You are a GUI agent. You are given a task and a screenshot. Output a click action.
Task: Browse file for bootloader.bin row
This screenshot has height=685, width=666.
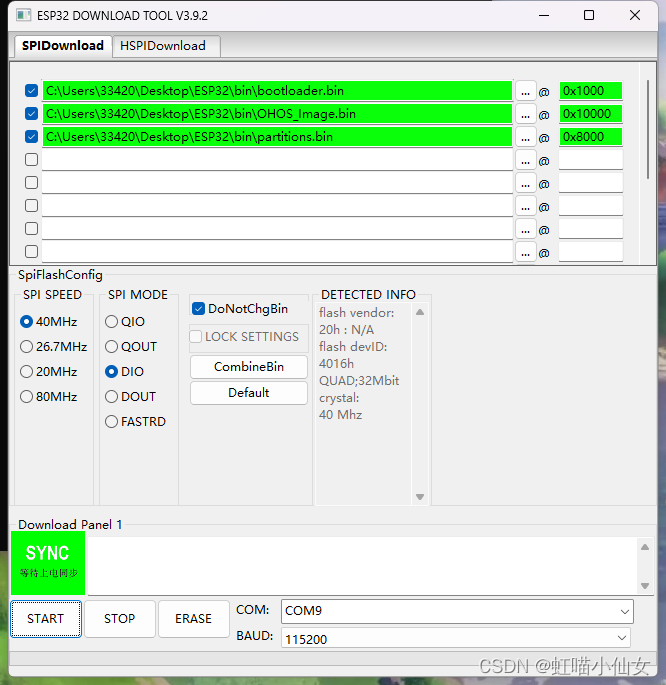(x=525, y=91)
